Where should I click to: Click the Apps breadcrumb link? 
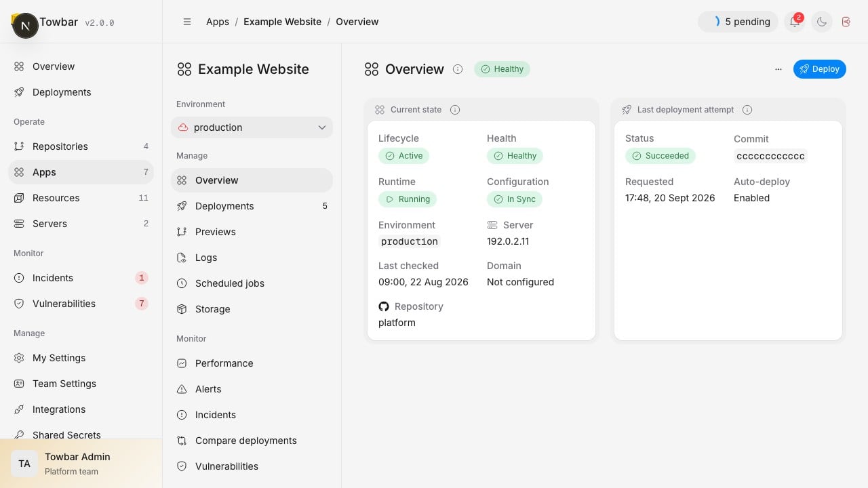[x=218, y=22]
